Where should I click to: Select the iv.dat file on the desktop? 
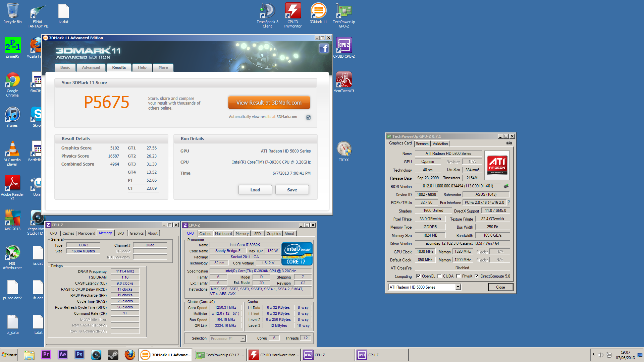(x=63, y=13)
